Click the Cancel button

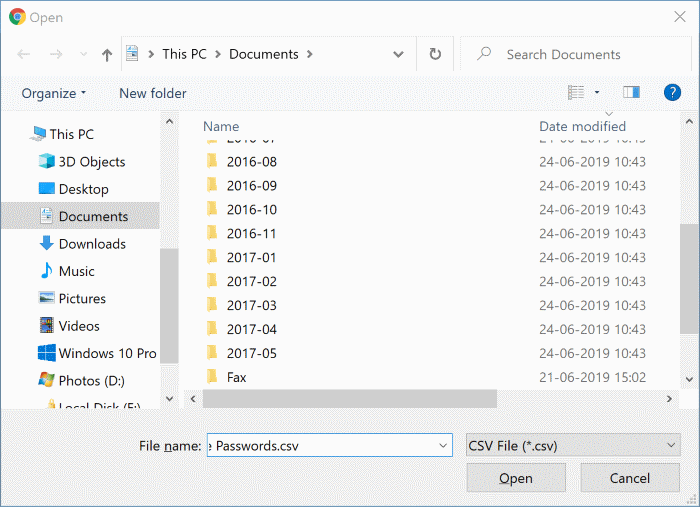(629, 478)
